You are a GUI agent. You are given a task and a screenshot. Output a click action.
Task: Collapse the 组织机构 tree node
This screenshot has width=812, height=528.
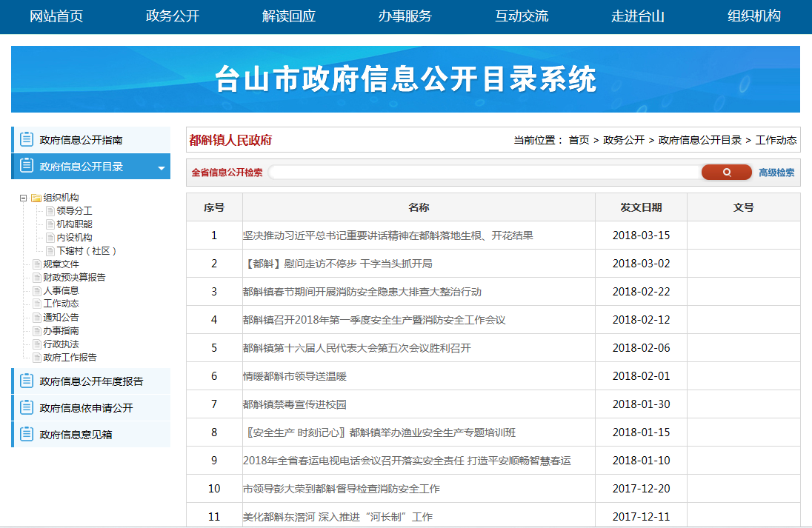[24, 198]
